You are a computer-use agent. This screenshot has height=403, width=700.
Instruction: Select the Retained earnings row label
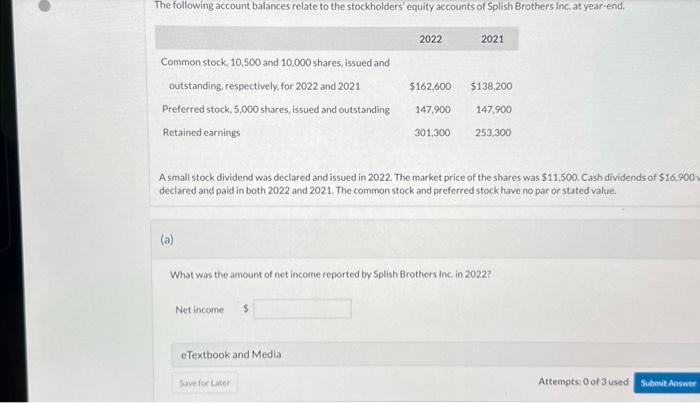[201, 133]
